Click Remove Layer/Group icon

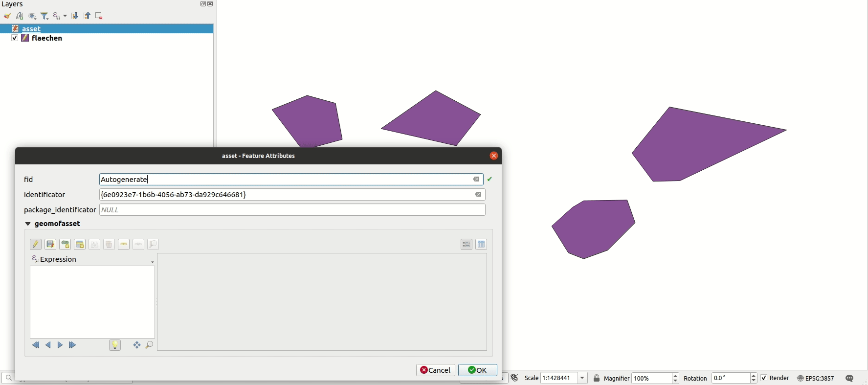coord(99,16)
